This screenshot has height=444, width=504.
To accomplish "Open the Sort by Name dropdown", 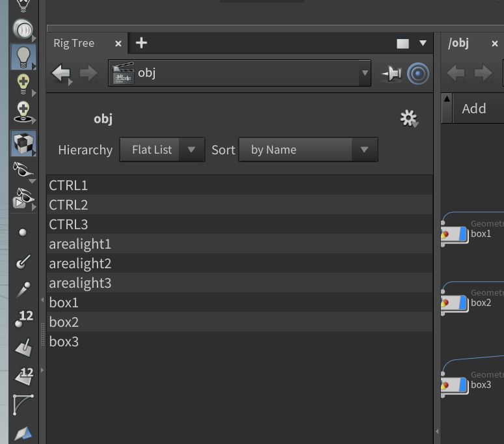I will [308, 150].
